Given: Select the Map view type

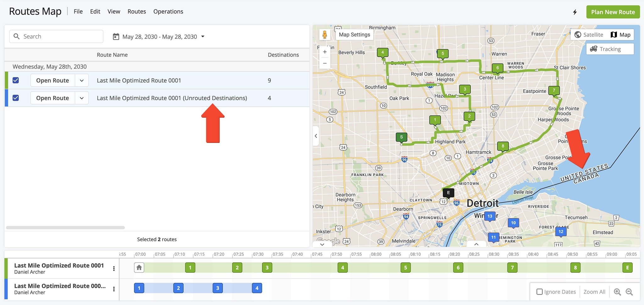Looking at the screenshot, I should pos(620,35).
